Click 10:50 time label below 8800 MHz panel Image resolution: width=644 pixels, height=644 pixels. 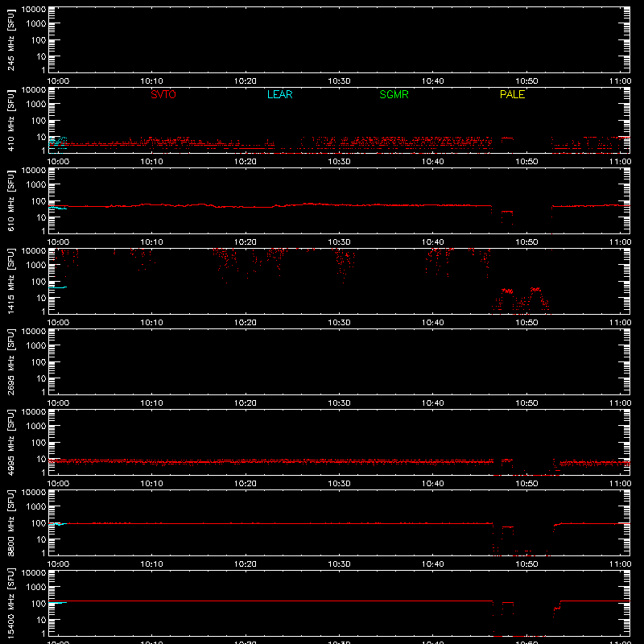tap(526, 564)
